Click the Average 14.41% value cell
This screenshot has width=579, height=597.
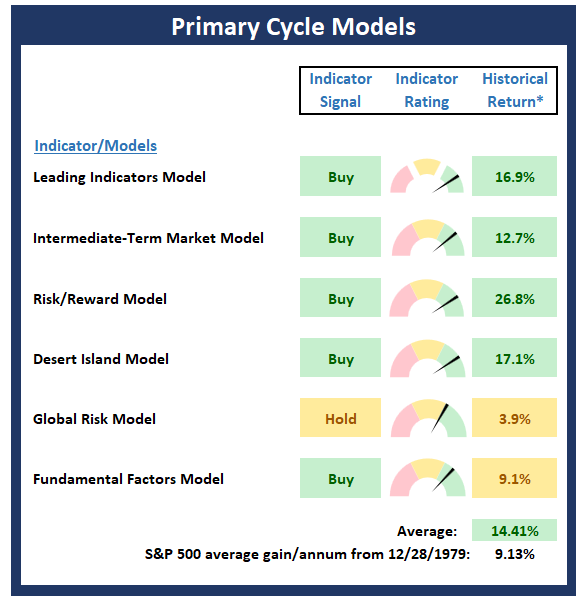click(x=514, y=530)
